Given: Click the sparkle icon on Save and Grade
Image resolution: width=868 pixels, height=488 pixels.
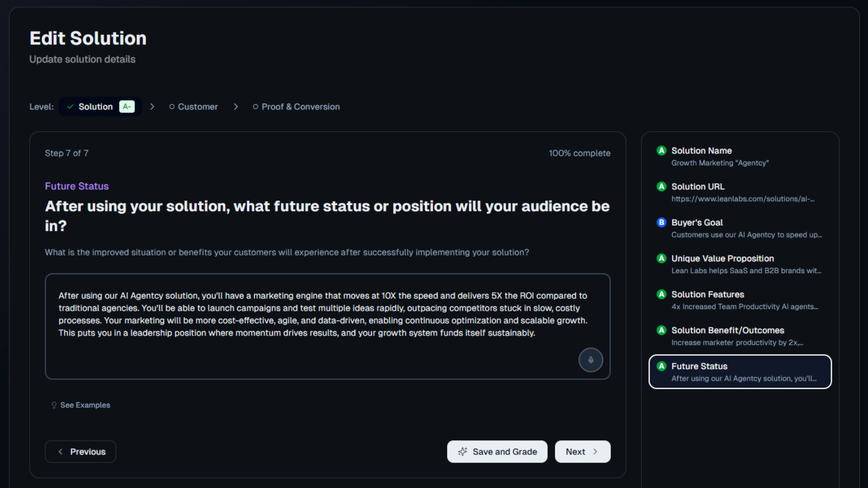Looking at the screenshot, I should point(462,452).
